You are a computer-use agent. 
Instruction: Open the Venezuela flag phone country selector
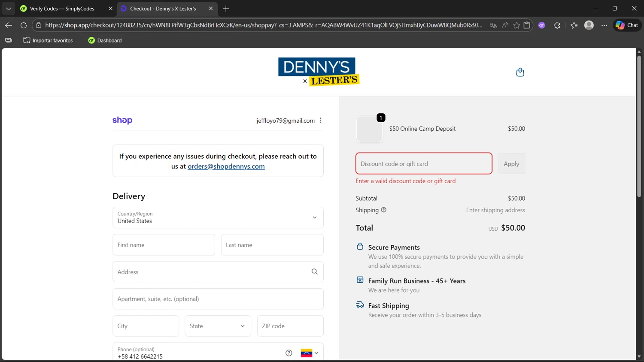click(310, 353)
